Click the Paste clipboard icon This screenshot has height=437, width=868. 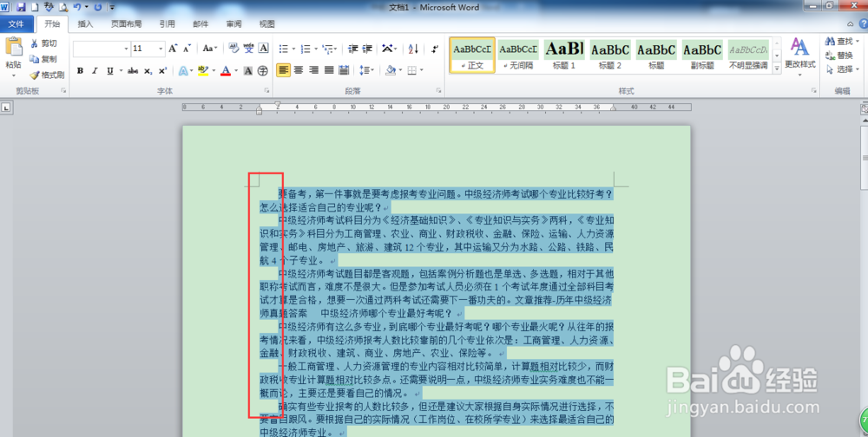[x=13, y=47]
